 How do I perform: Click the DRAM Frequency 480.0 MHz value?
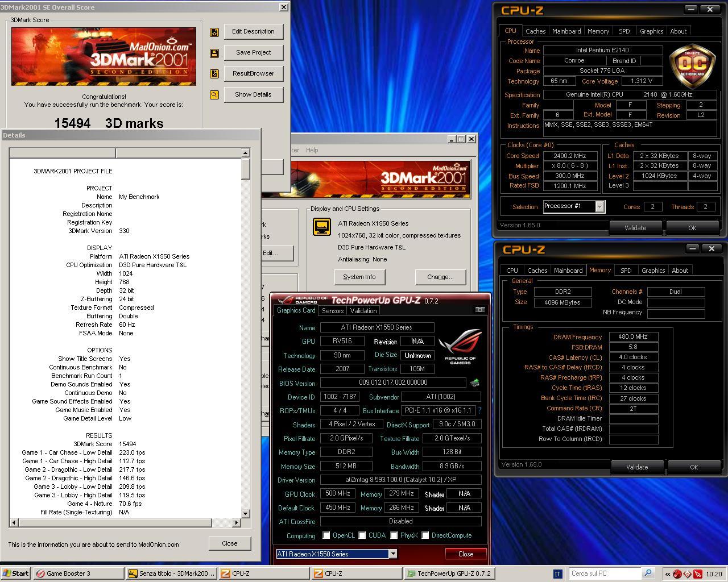point(634,337)
